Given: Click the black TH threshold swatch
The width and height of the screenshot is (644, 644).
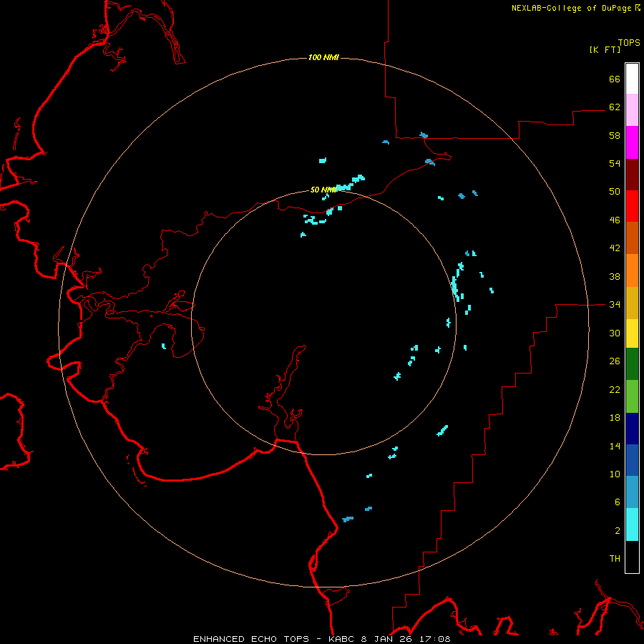Looking at the screenshot, I should click(x=632, y=557).
